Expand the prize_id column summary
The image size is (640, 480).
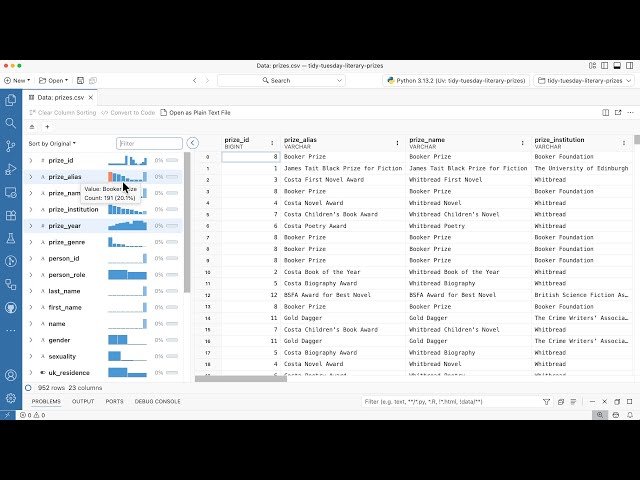click(x=31, y=160)
